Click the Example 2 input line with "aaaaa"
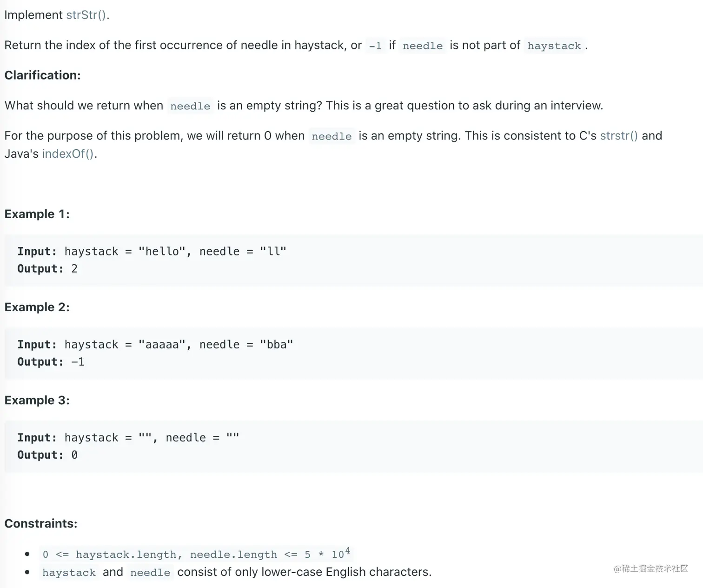This screenshot has height=588, width=703. point(155,345)
